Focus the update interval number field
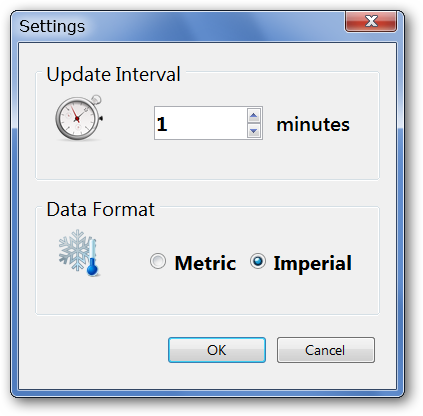This screenshot has height=416, width=423. pyautogui.click(x=201, y=123)
